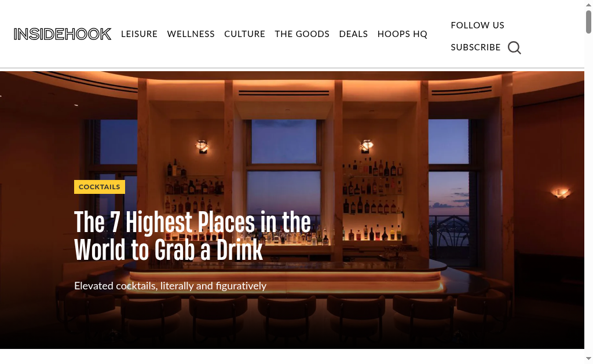Click the Subscribe link
The width and height of the screenshot is (593, 364).
[x=475, y=47]
